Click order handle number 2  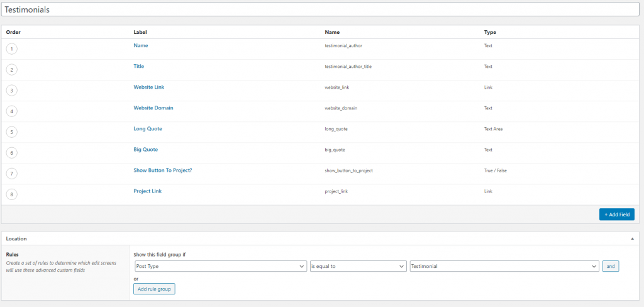11,70
